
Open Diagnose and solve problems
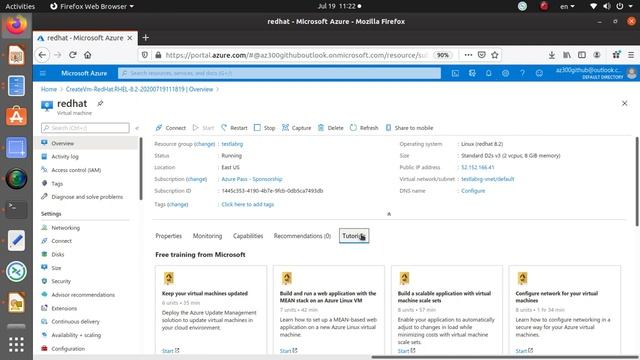[86, 197]
